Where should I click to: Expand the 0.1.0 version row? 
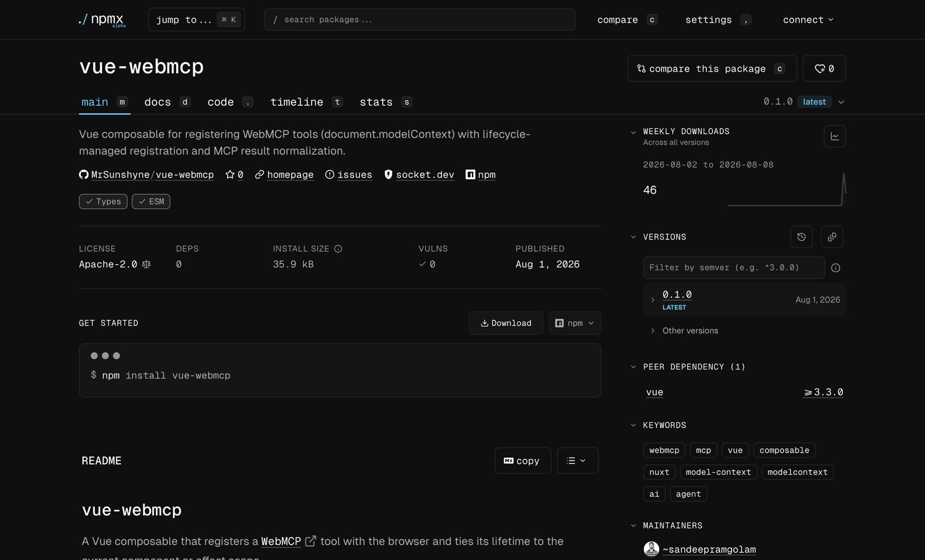click(x=653, y=300)
